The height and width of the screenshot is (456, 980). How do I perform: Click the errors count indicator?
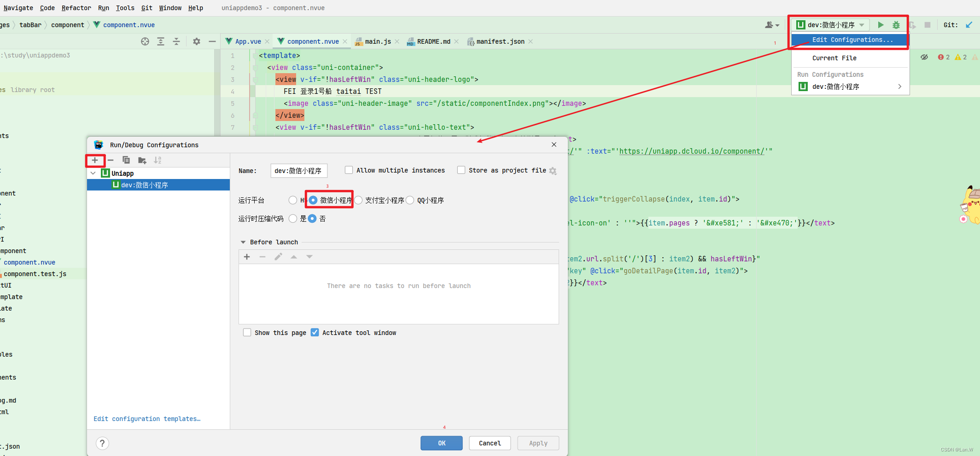click(x=944, y=57)
